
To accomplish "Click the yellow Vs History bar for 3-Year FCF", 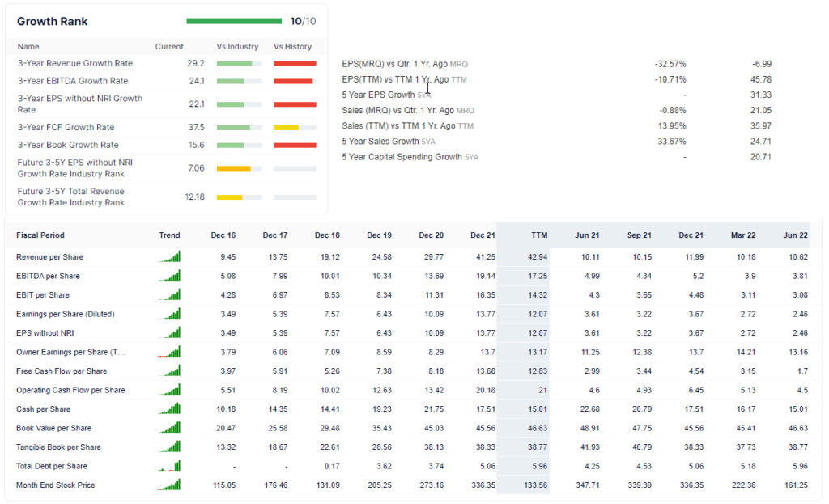I will 295,128.
